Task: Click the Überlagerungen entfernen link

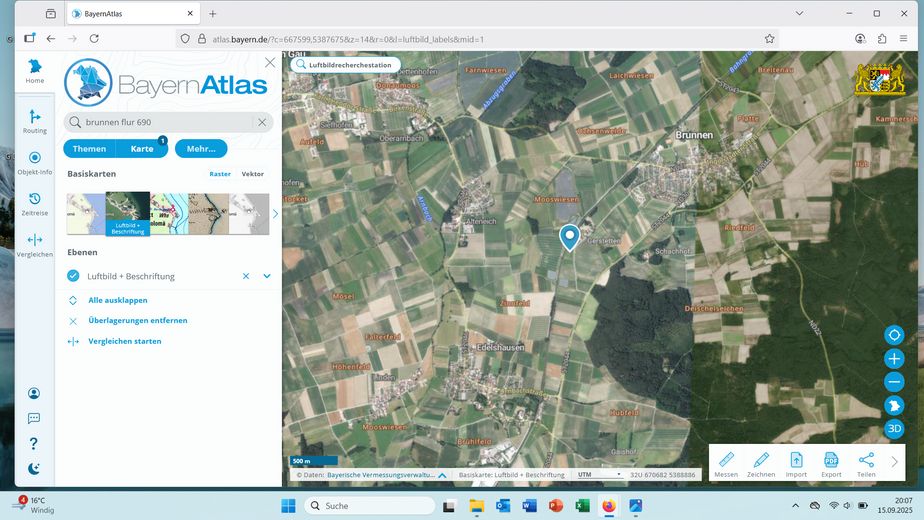Action: [137, 321]
